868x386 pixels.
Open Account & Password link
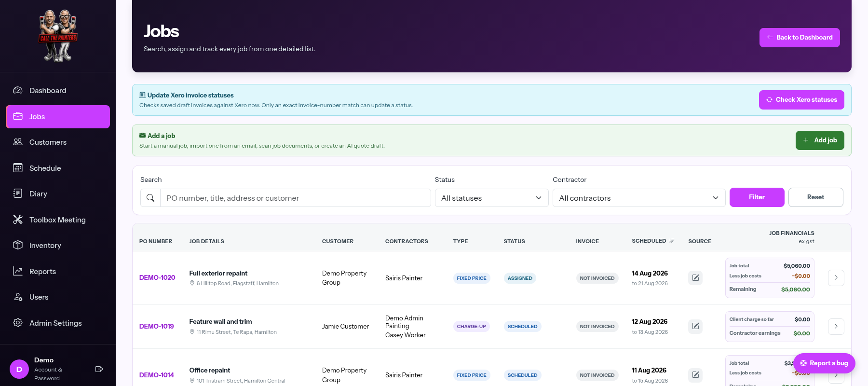48,374
